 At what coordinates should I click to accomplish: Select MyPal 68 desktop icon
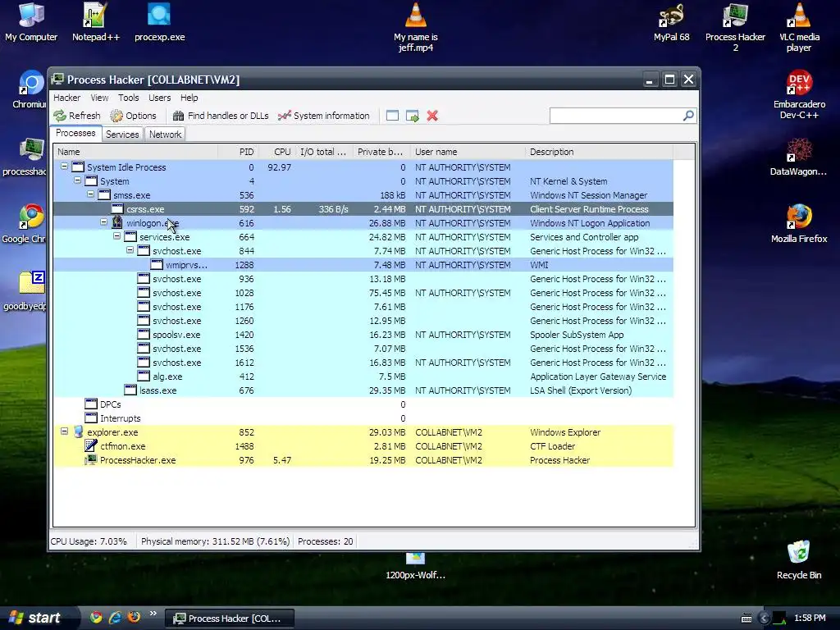[671, 22]
